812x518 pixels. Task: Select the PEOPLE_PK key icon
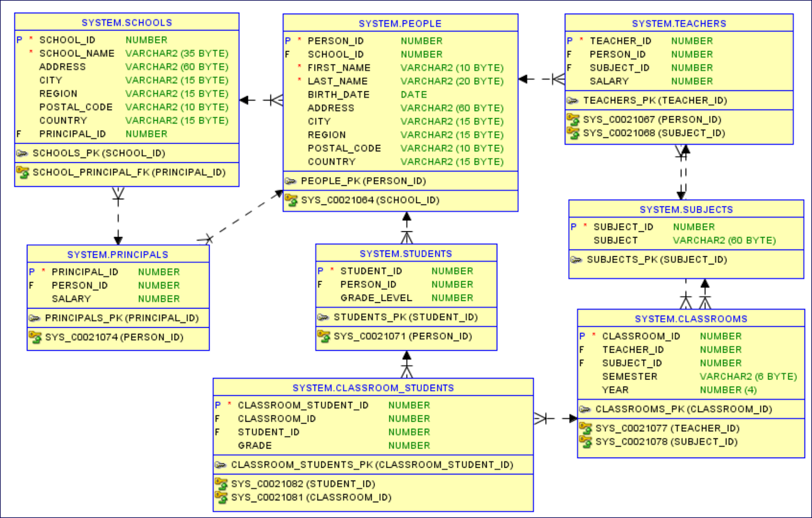291,181
